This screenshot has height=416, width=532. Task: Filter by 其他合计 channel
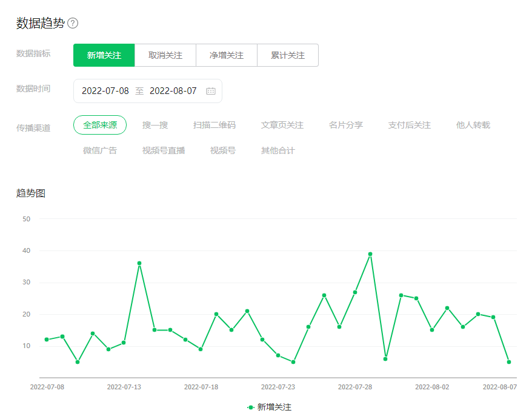(x=278, y=150)
